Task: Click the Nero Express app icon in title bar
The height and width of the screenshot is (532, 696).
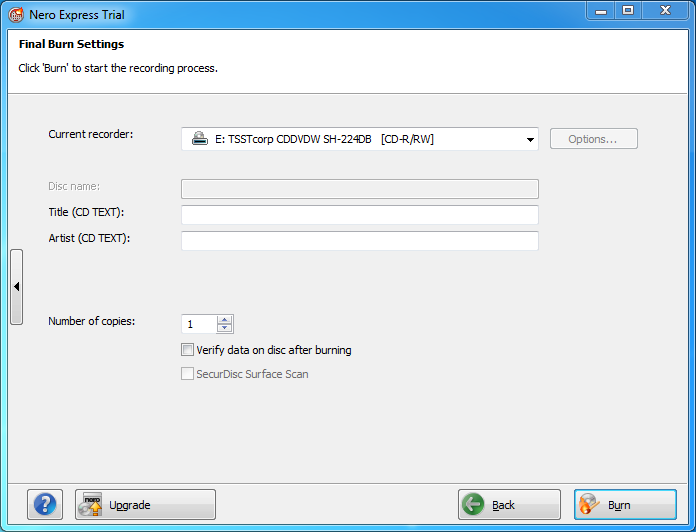Action: [x=16, y=15]
